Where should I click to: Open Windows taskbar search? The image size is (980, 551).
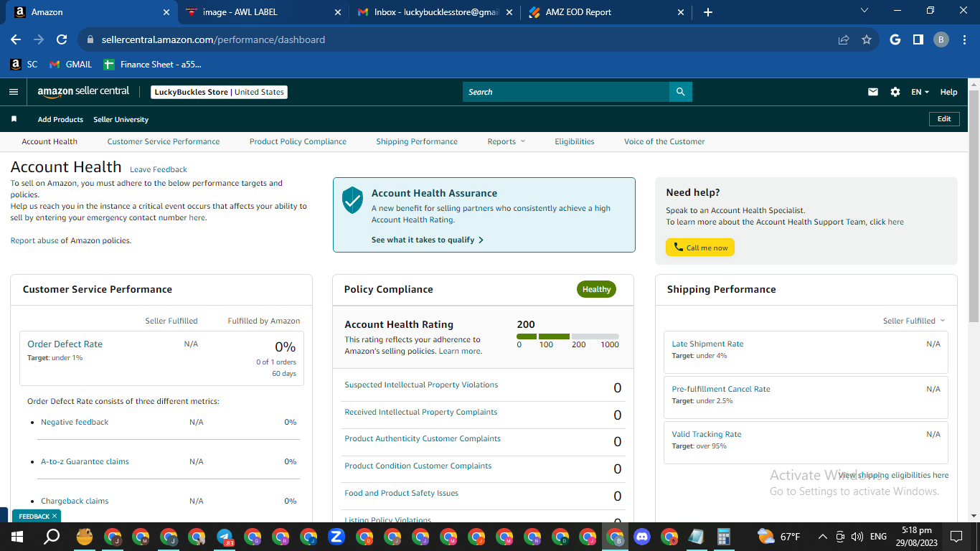52,537
